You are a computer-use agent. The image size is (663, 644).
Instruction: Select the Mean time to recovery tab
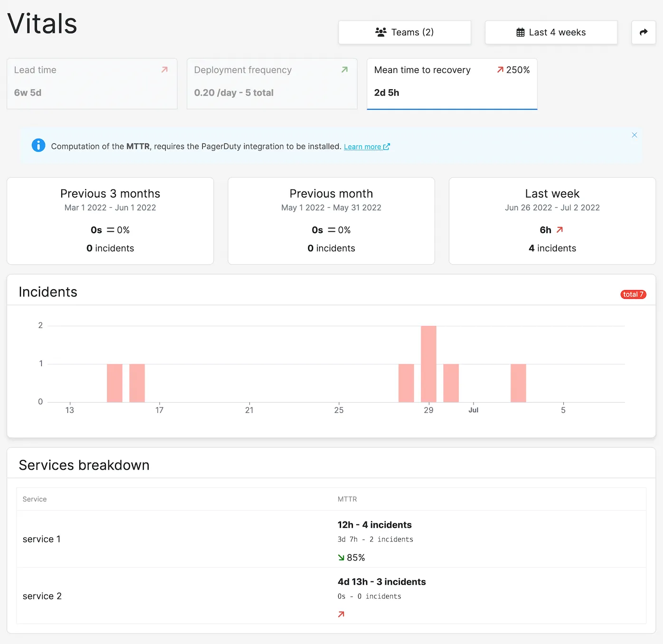click(x=452, y=84)
